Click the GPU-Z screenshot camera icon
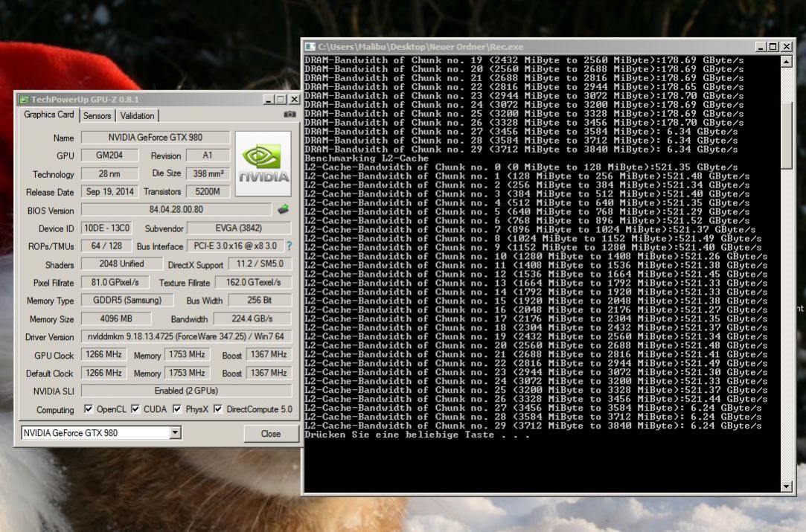The width and height of the screenshot is (806, 532). [x=290, y=115]
